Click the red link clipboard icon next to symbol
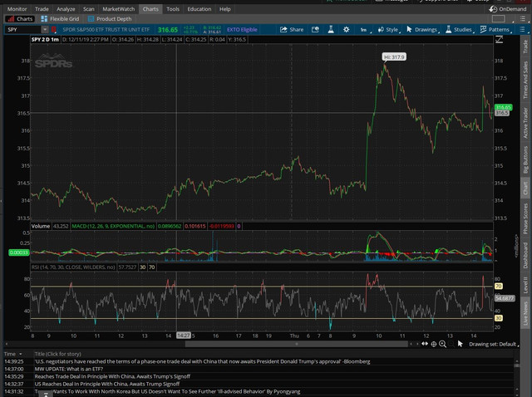Image resolution: width=532 pixels, height=397 pixels. (53, 30)
